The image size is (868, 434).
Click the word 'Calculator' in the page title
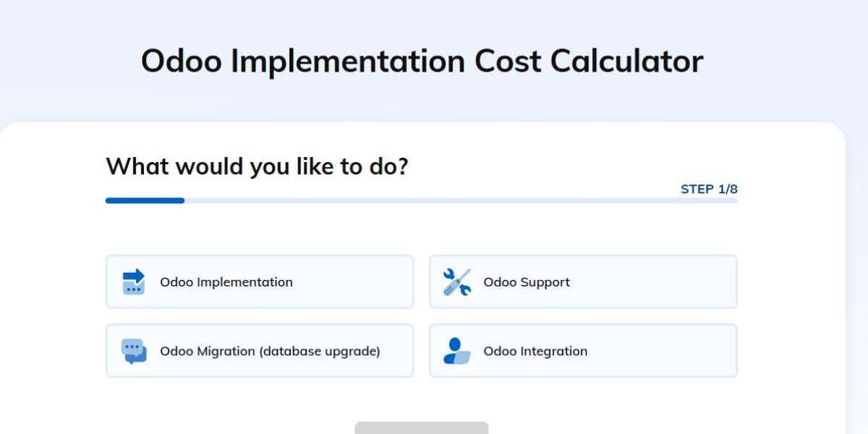pyautogui.click(x=626, y=61)
